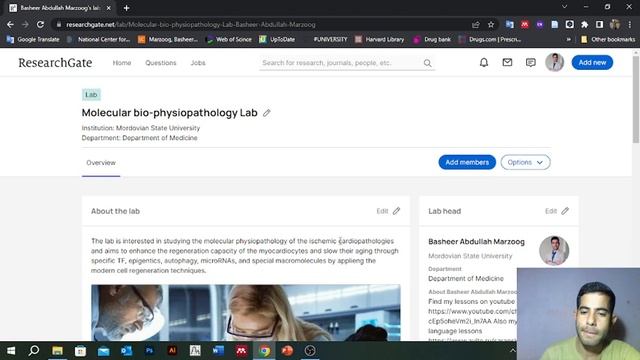Open the Web of Science bookmark
Screen dimensions: 640x360
tap(229, 40)
